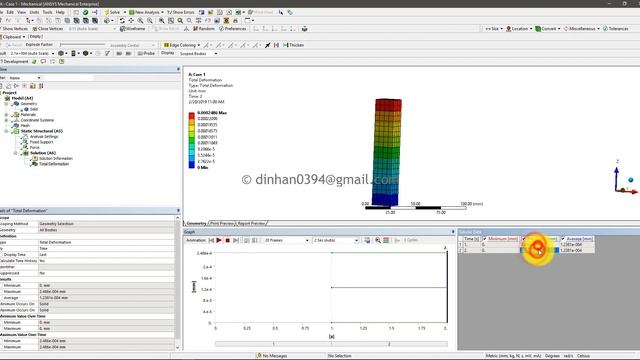Image resolution: width=640 pixels, height=360 pixels.
Task: Select Geometry node in outline tree
Action: coord(29,104)
